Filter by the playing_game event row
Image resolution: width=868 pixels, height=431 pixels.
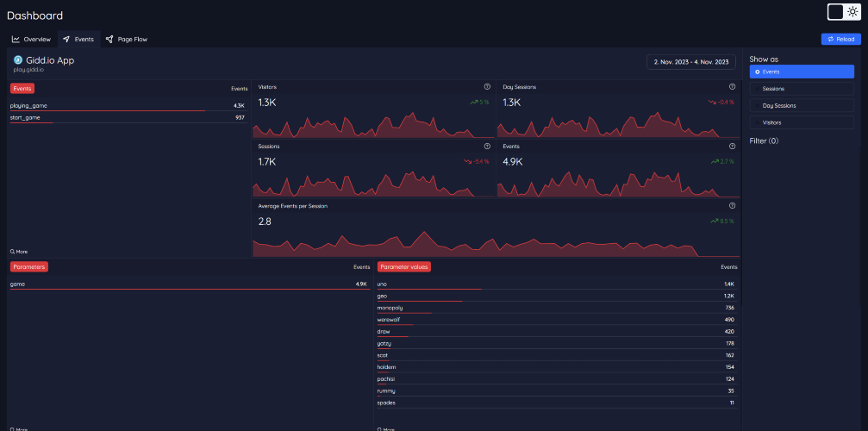[x=128, y=106]
